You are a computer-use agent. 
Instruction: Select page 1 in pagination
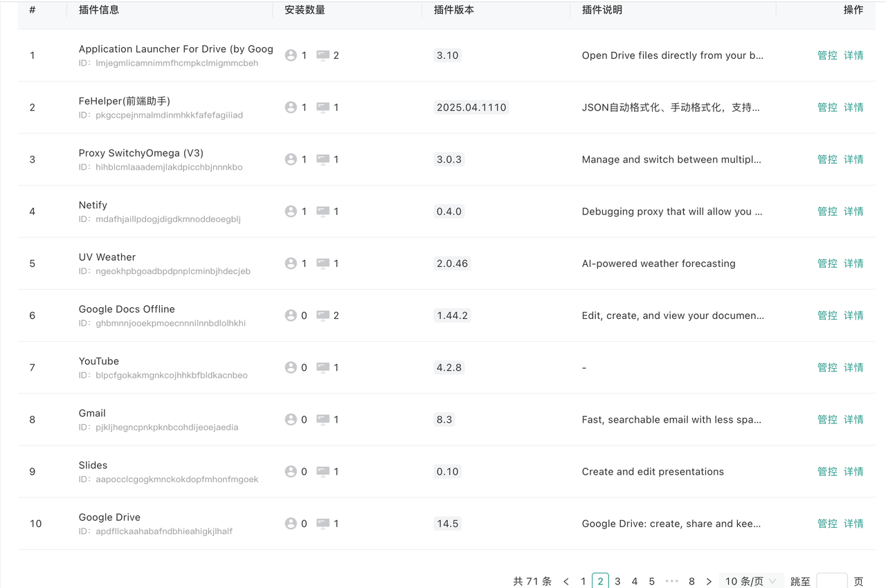[584, 581]
